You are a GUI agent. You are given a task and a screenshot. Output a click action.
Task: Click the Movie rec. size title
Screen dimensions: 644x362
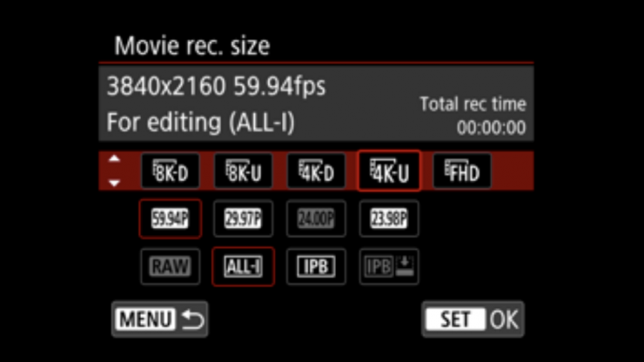coord(191,45)
